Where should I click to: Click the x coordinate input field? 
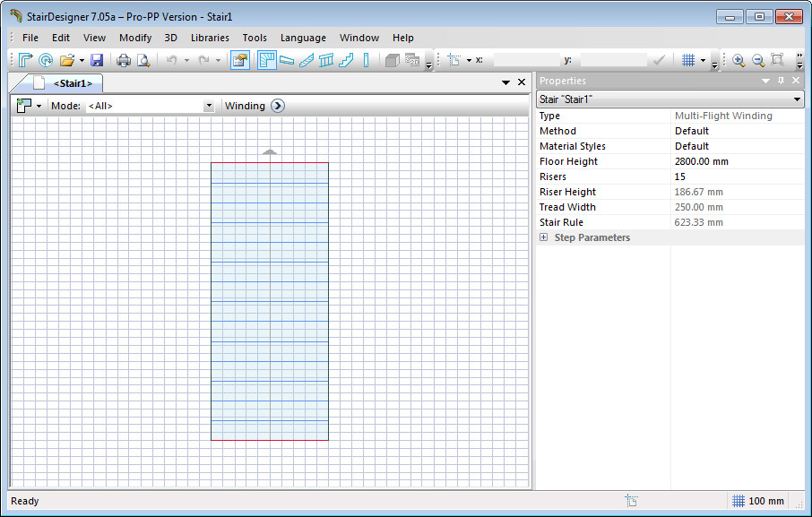[x=527, y=60]
